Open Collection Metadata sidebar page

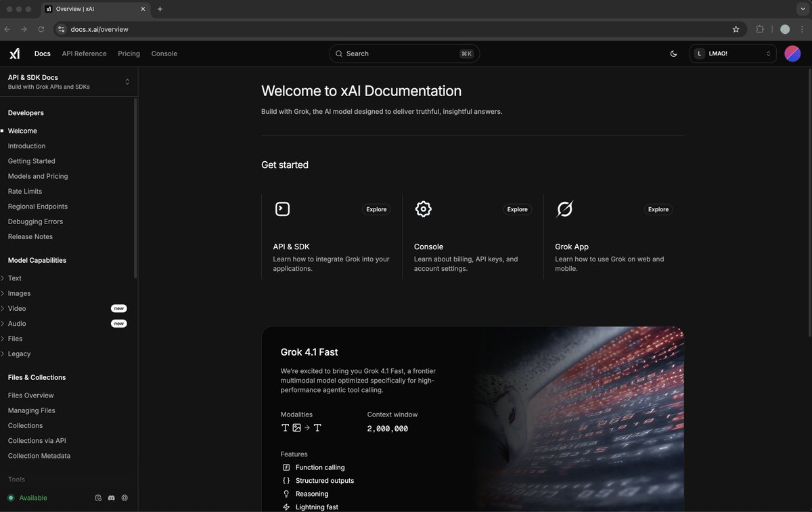(39, 456)
